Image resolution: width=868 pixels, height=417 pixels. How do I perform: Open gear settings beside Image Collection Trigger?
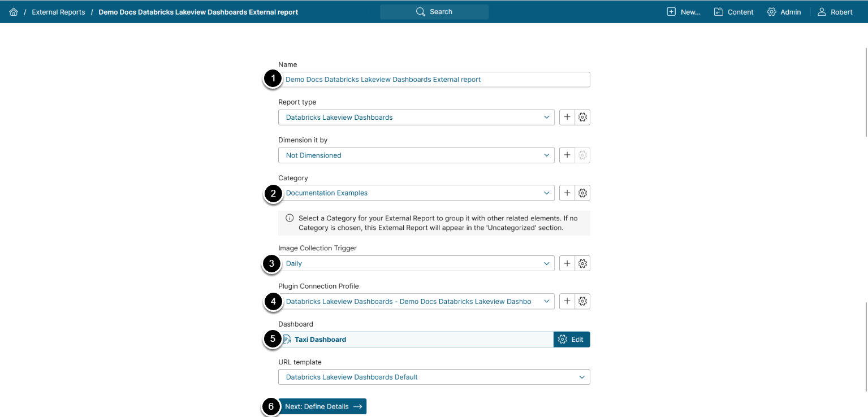tap(583, 263)
